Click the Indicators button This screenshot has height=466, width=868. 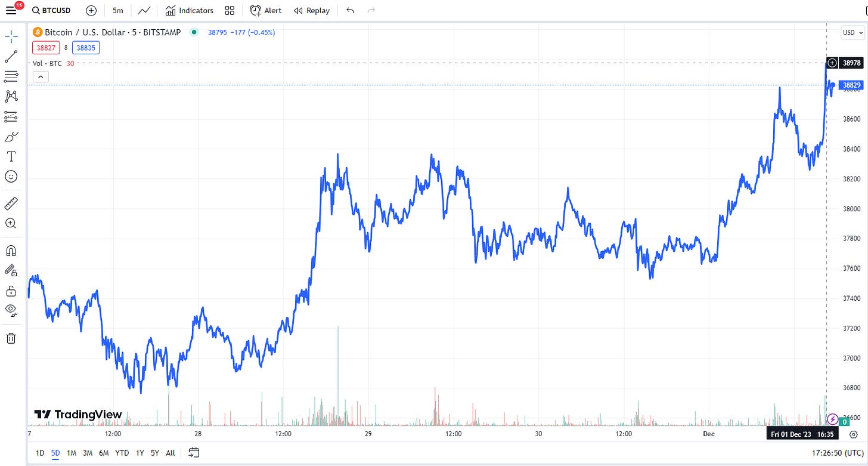click(190, 11)
